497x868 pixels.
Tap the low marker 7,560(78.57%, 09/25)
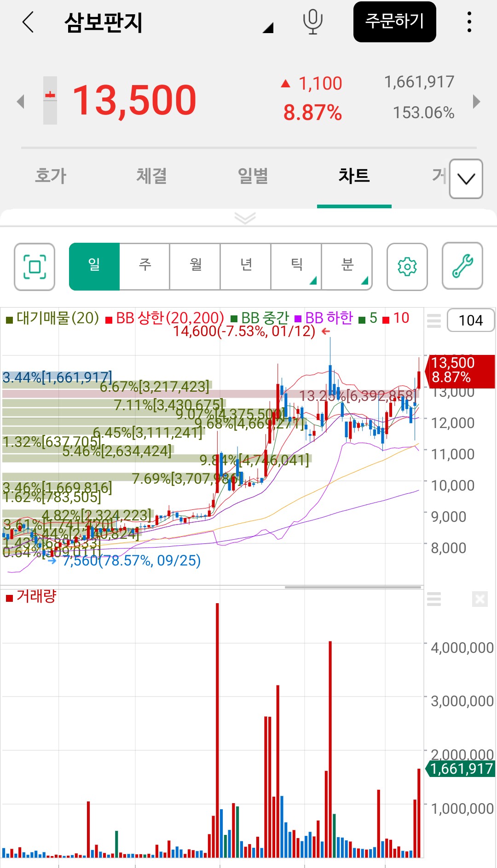(132, 560)
